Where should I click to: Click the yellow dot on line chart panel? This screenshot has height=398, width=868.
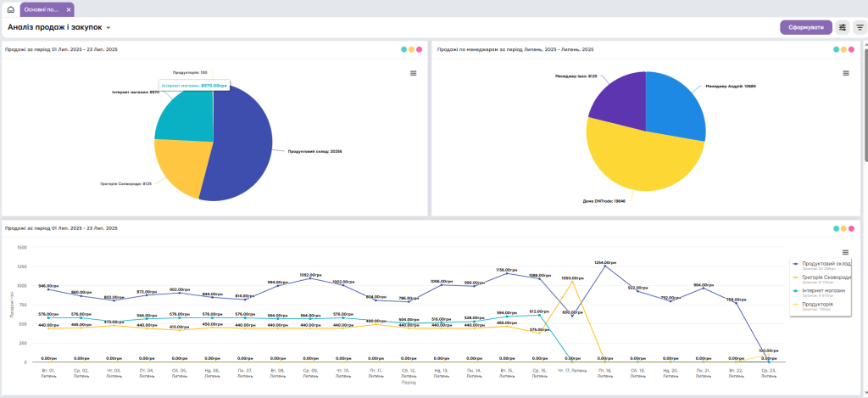(844, 228)
